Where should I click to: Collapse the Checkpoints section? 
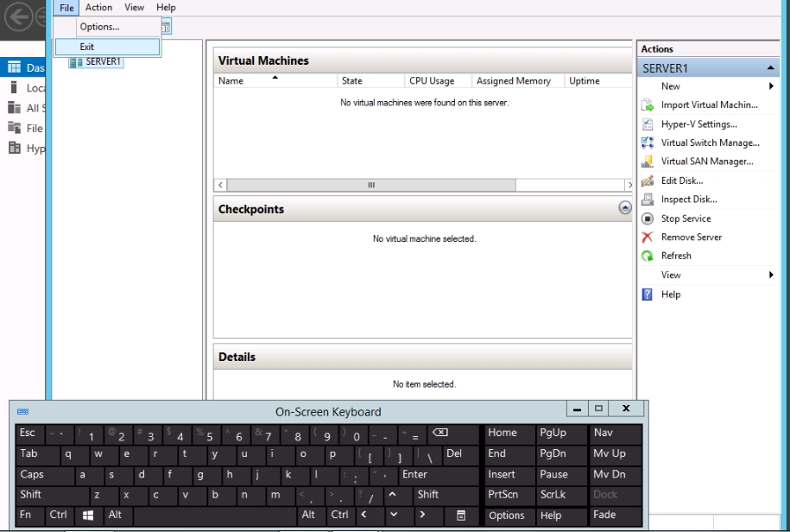625,208
